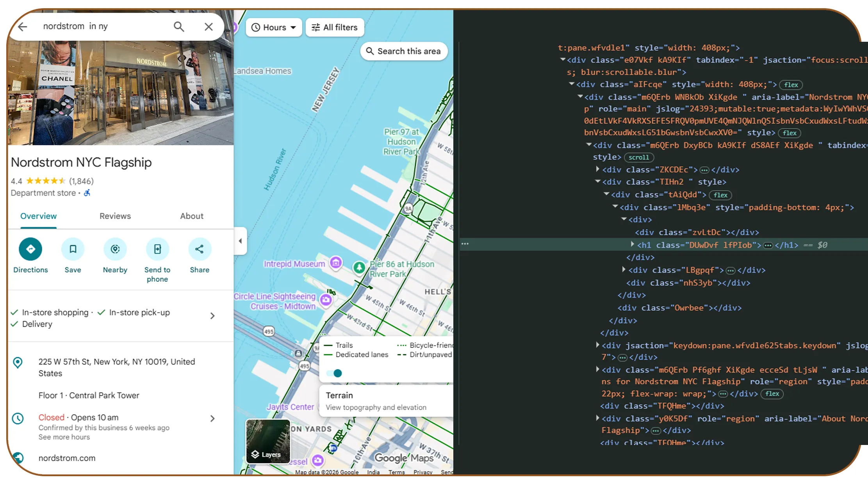The height and width of the screenshot is (484, 868).
Task: Open All filters
Action: (x=335, y=27)
